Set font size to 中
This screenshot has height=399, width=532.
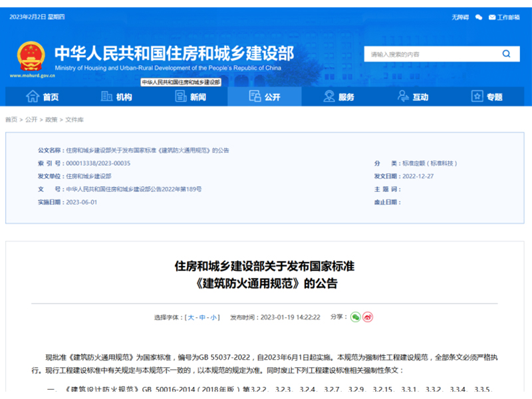coord(203,318)
